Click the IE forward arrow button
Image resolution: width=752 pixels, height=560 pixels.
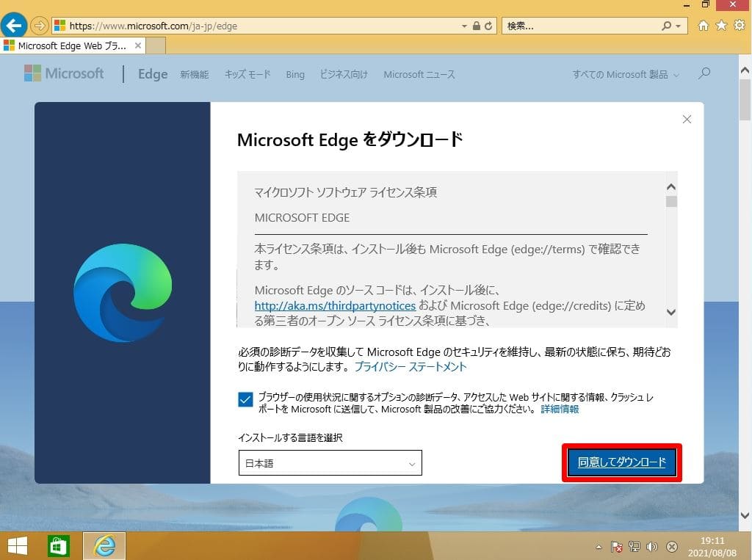tap(40, 26)
